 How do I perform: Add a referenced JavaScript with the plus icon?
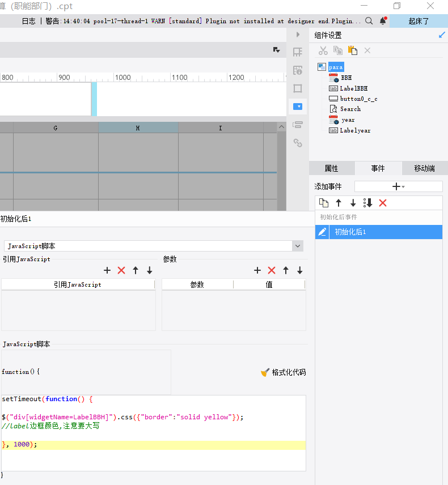pyautogui.click(x=107, y=270)
